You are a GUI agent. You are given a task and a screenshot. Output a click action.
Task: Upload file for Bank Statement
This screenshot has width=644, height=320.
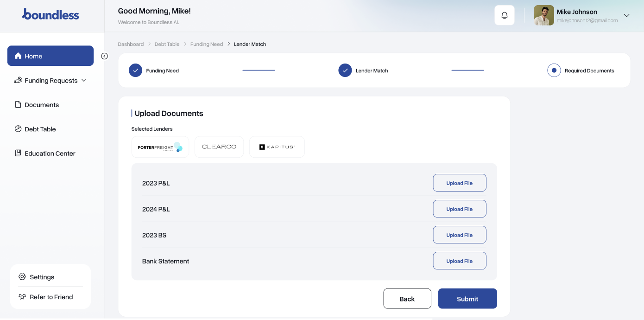point(459,261)
